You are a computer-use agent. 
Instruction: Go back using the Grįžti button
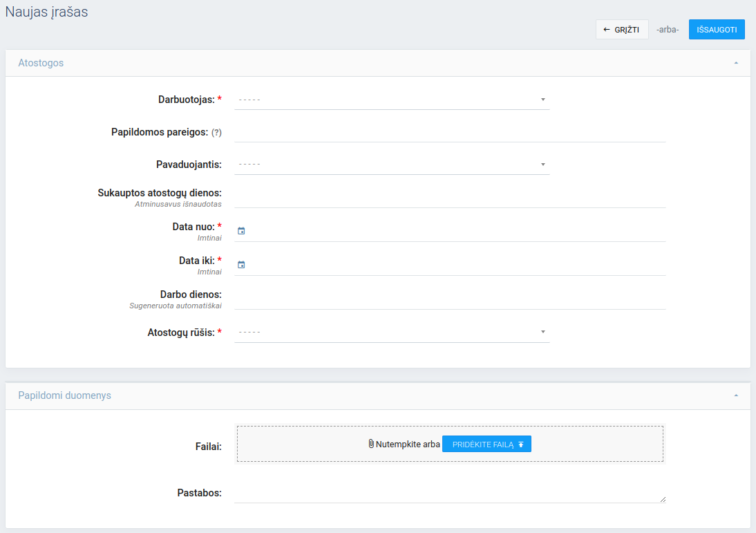[x=622, y=30]
